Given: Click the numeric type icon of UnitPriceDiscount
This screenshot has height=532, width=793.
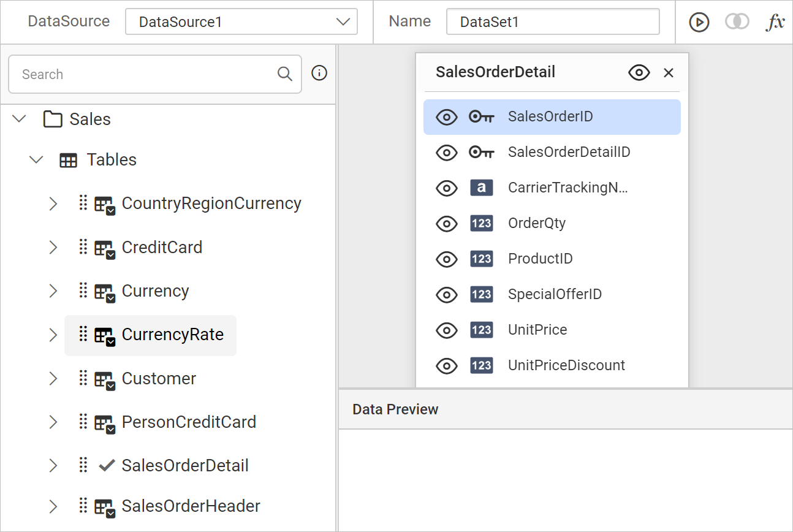Looking at the screenshot, I should pyautogui.click(x=482, y=365).
